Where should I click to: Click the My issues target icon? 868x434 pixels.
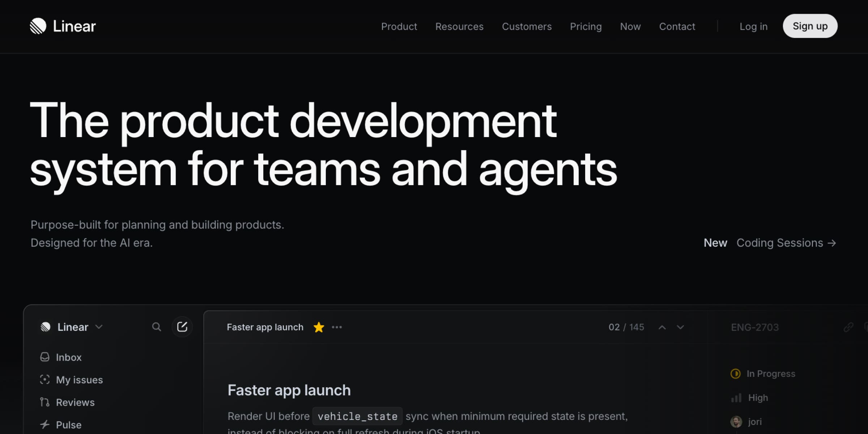point(45,379)
